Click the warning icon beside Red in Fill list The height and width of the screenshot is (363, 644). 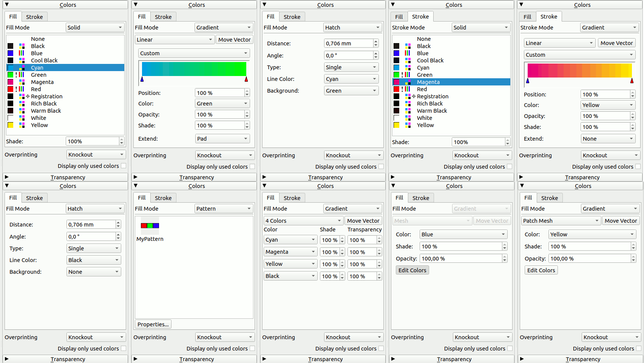pyautogui.click(x=16, y=89)
